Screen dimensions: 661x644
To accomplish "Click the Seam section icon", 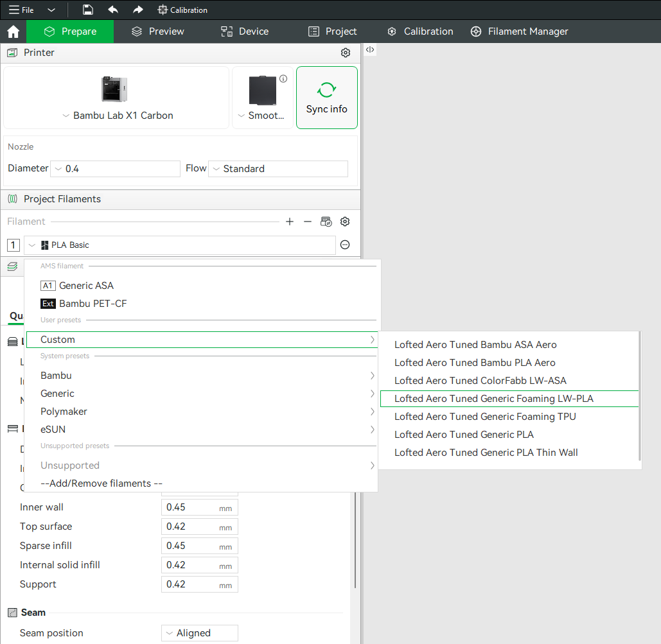I will coord(13,613).
